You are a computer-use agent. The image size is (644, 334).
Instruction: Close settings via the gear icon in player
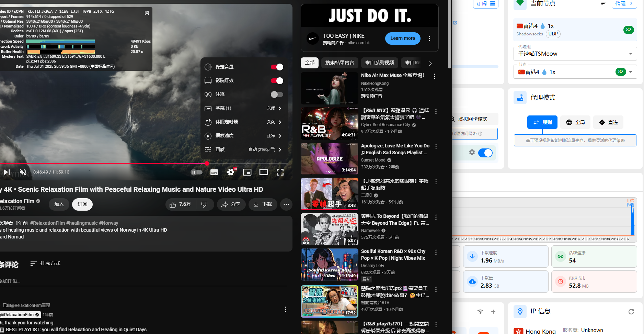231,172
